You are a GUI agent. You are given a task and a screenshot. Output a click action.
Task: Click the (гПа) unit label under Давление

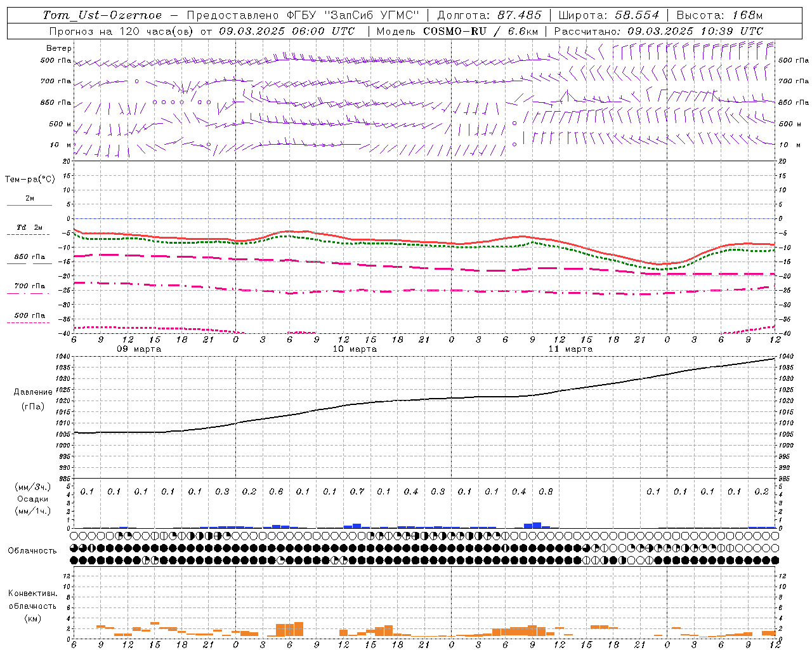pos(32,406)
